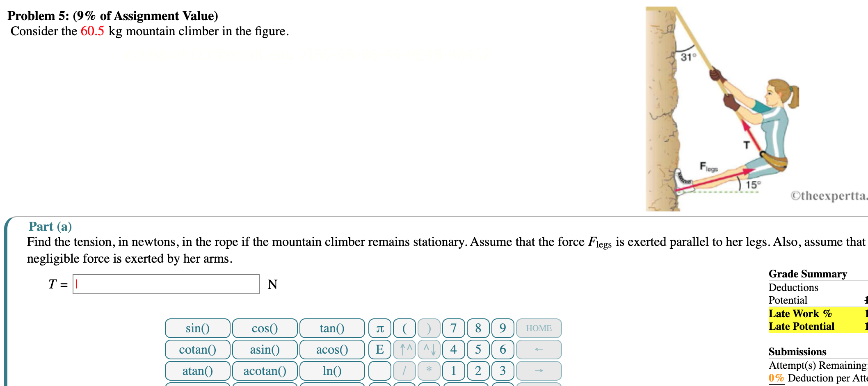Insert the cos() function
This screenshot has height=386, width=868.
click(x=265, y=328)
